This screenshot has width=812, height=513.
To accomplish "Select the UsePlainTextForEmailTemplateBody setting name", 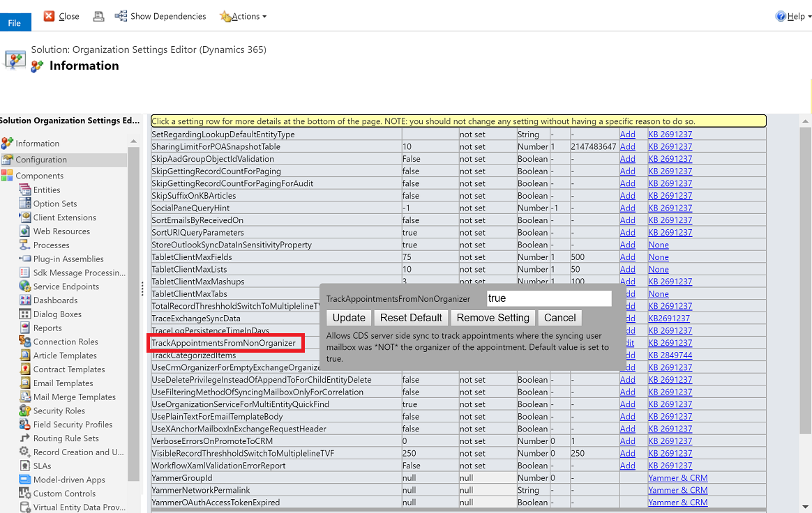I will (x=218, y=417).
